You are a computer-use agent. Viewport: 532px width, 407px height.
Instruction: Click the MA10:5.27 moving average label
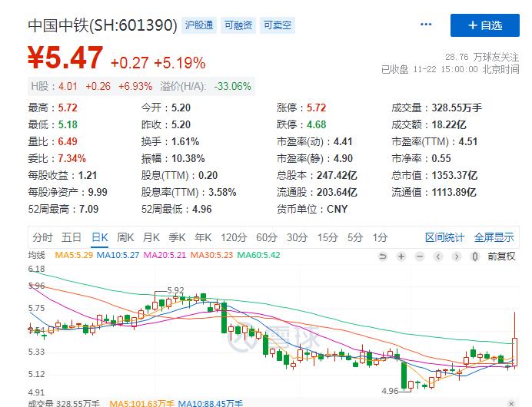click(118, 255)
